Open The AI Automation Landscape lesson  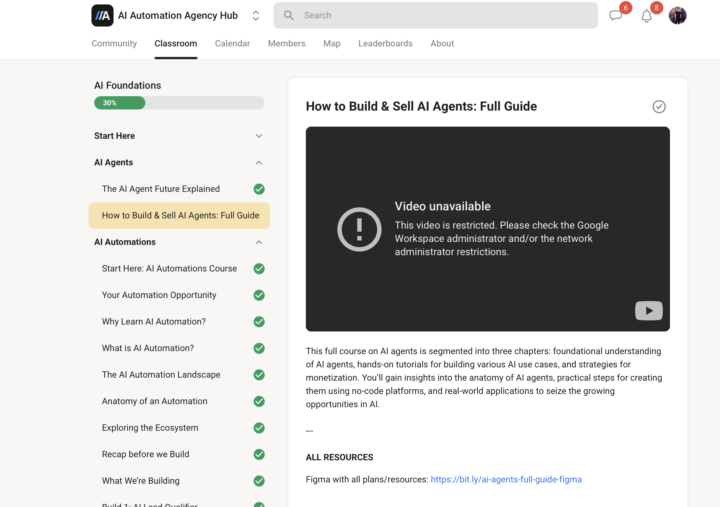click(x=161, y=375)
